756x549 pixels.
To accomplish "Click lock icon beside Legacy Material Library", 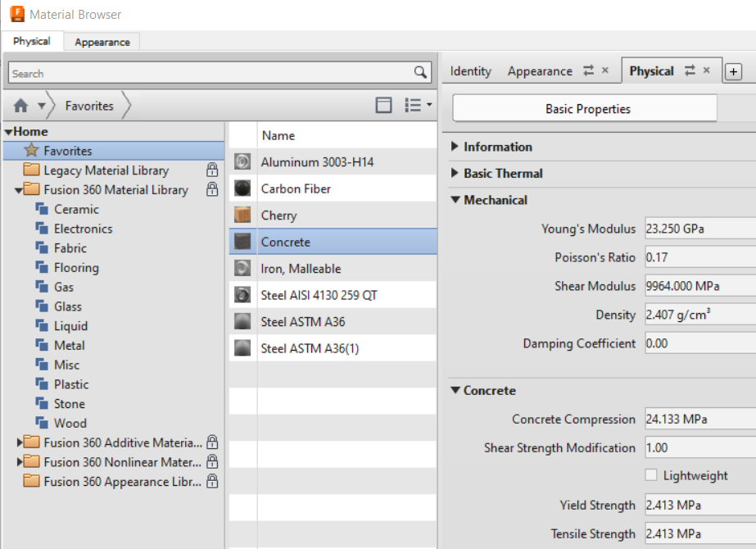I will pos(212,170).
